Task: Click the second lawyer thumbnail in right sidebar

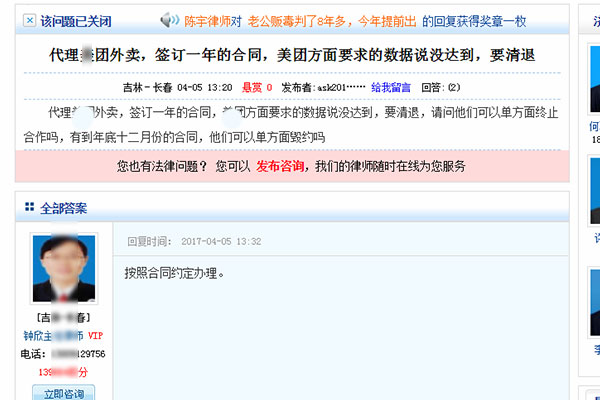Action: tap(590, 195)
